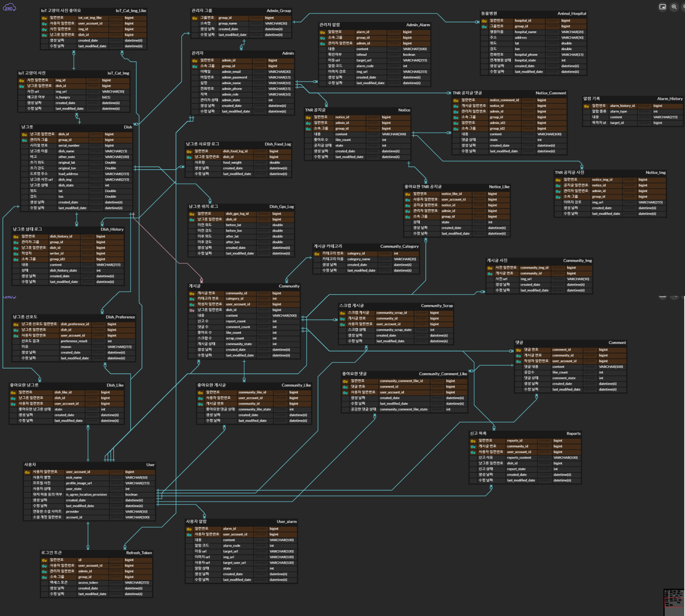Click the yellow key beside notice_img_id
Viewport: 685px width, 616px height.
558,180
